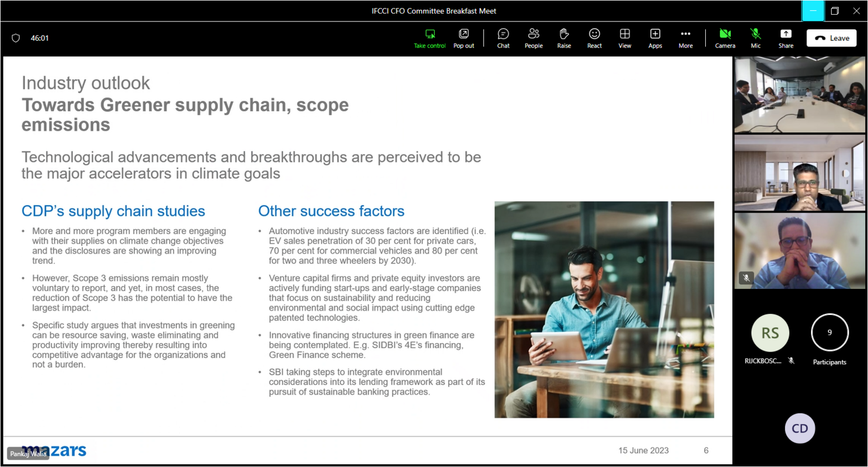Open the 9 Participants overflow circle

pyautogui.click(x=830, y=332)
